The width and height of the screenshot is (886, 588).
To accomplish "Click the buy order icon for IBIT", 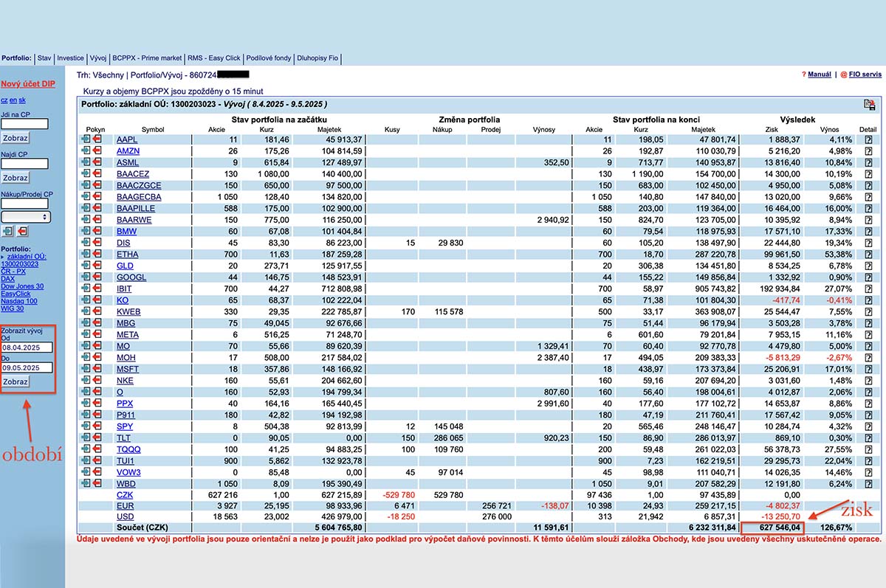I will pyautogui.click(x=86, y=288).
